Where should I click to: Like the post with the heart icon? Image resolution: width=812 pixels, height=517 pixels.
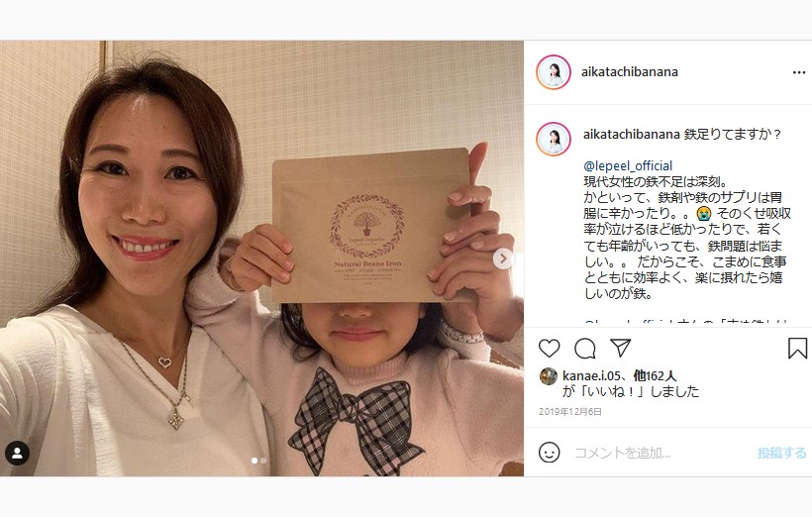[549, 348]
